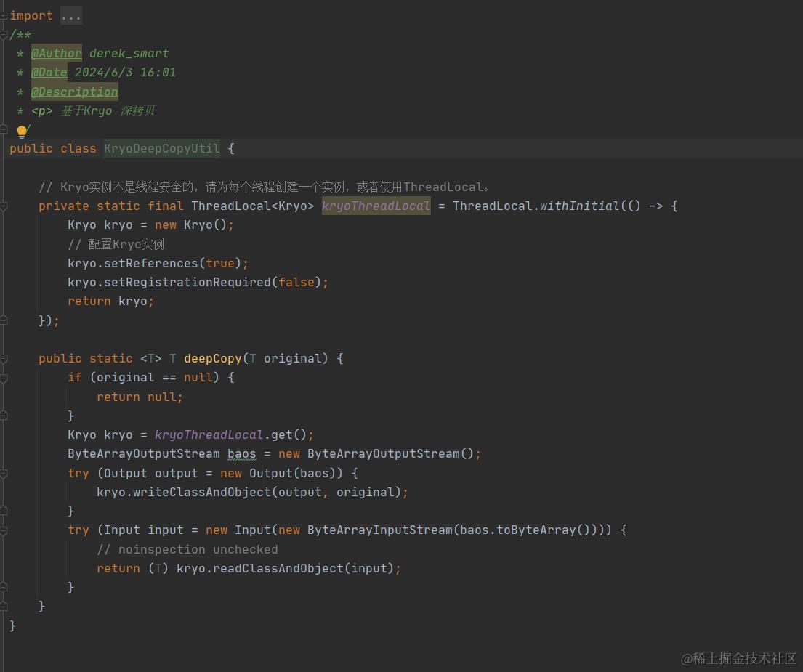This screenshot has height=672, width=803.
Task: Collapse the try Input block fold marker
Action: coord(4,531)
